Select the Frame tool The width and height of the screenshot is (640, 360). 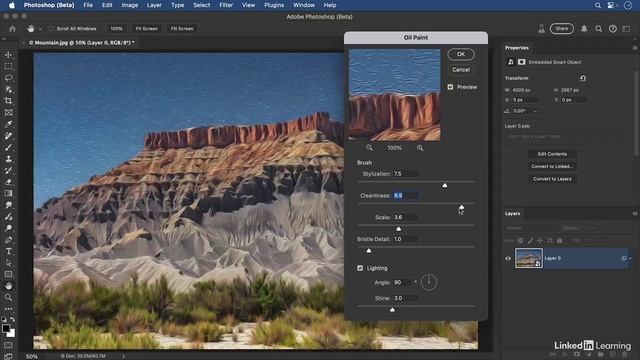9,112
